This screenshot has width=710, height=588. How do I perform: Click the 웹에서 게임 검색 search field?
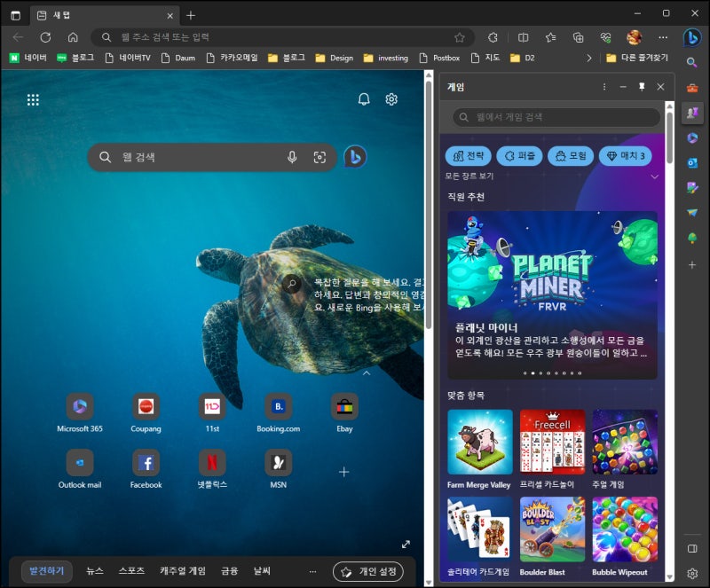tap(556, 117)
